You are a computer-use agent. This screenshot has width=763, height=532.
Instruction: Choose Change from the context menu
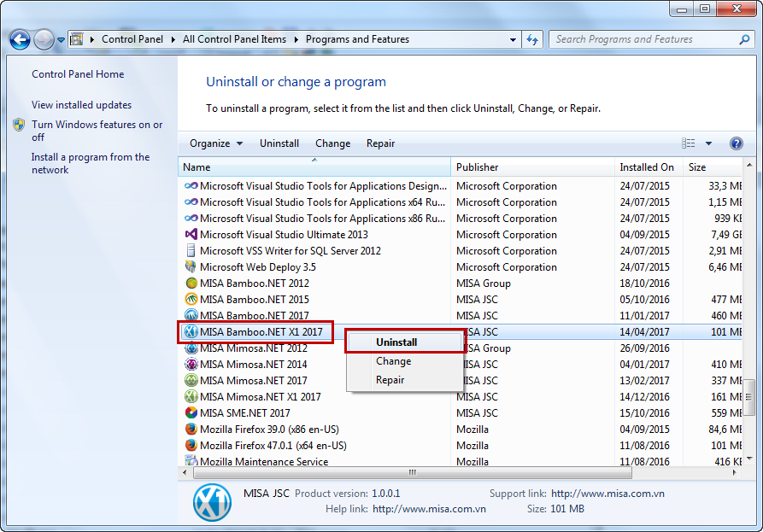405,361
